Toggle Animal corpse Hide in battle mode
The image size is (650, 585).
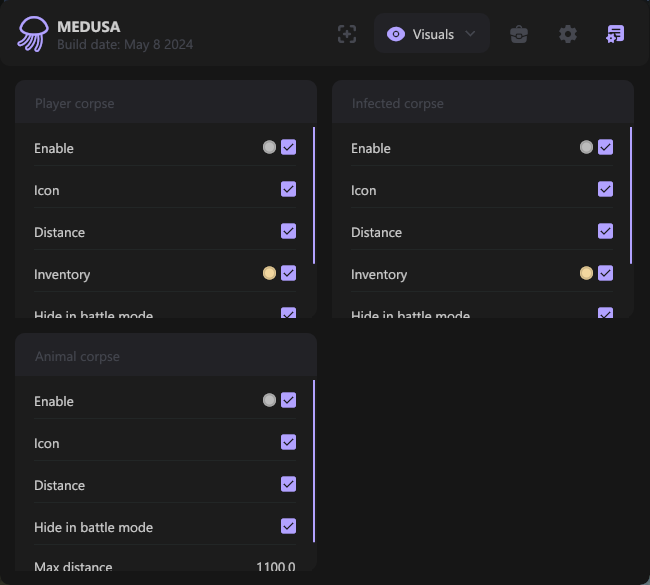click(288, 526)
